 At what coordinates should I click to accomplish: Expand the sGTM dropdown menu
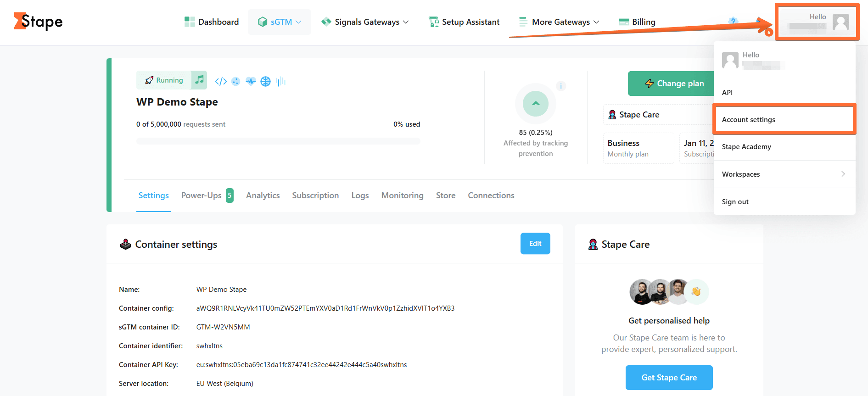click(x=280, y=22)
